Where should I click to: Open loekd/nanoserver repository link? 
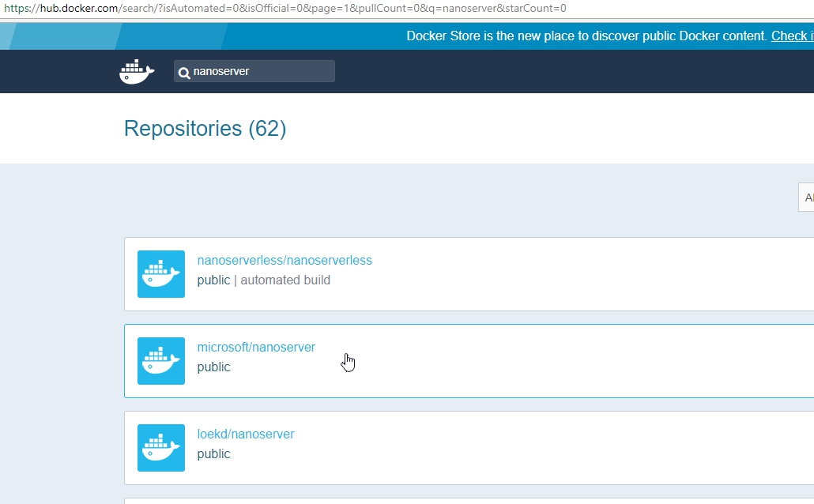tap(245, 434)
